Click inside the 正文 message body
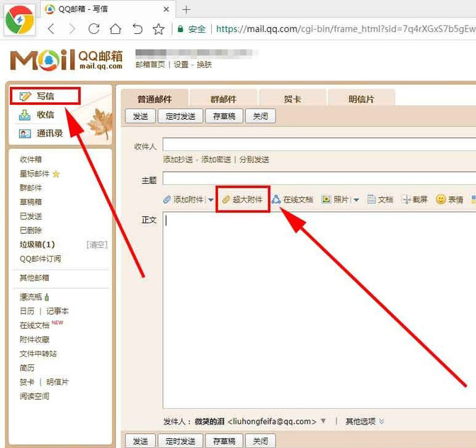 click(319, 310)
